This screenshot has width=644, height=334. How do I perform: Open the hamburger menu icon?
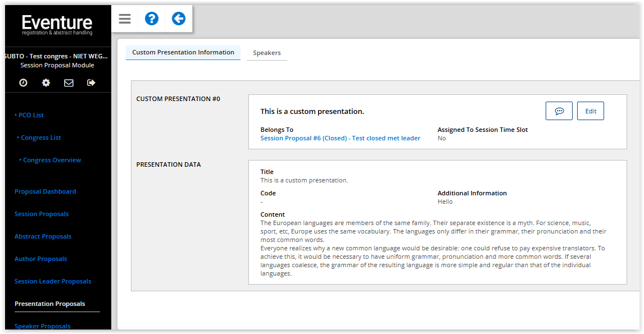[x=125, y=19]
